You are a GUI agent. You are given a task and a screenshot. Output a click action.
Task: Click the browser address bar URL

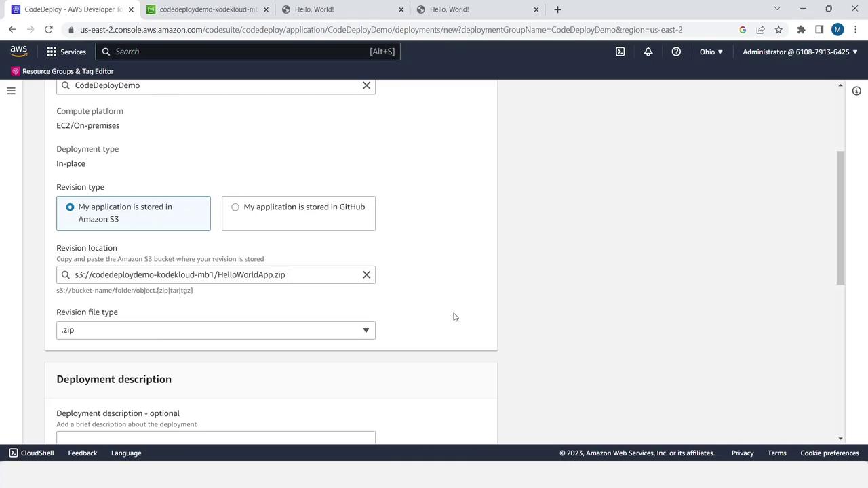(381, 30)
